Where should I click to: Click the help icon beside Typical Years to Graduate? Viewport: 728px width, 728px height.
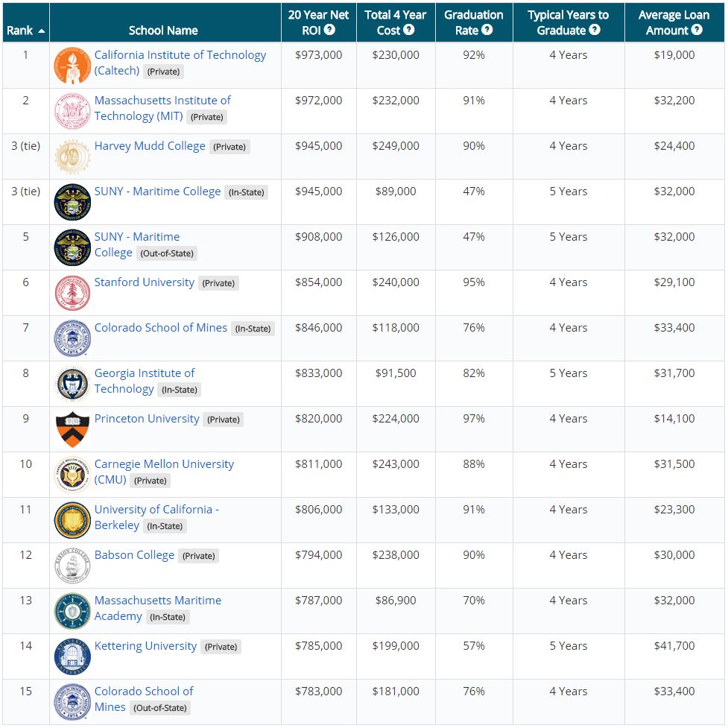click(595, 30)
